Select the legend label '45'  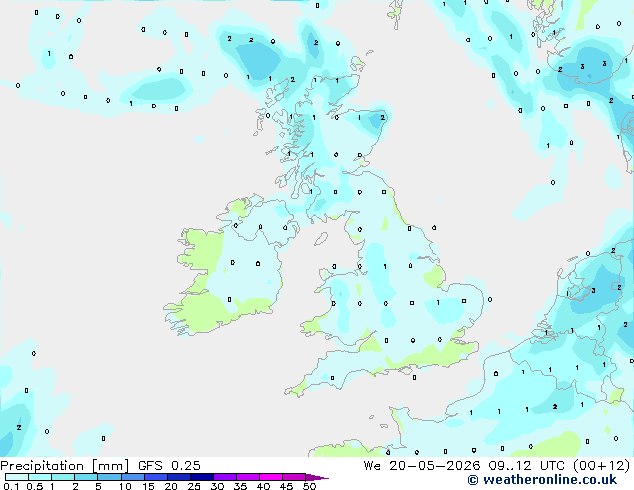pos(286,486)
